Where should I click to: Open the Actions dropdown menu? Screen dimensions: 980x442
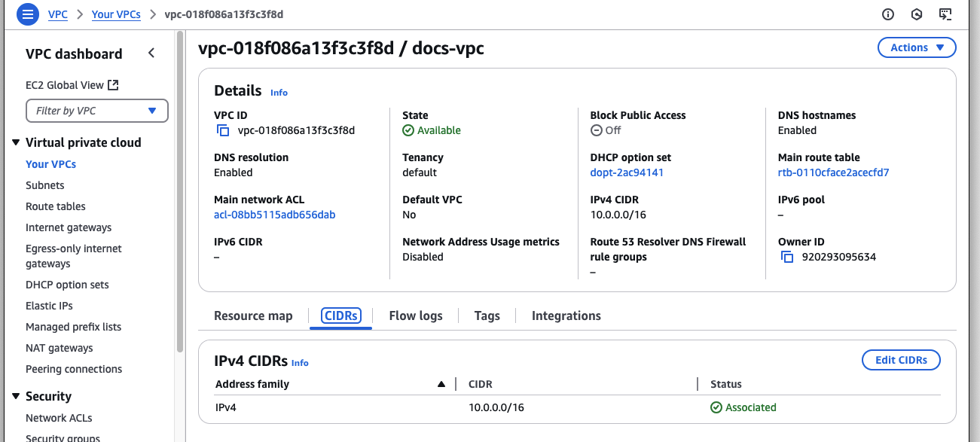pos(916,47)
